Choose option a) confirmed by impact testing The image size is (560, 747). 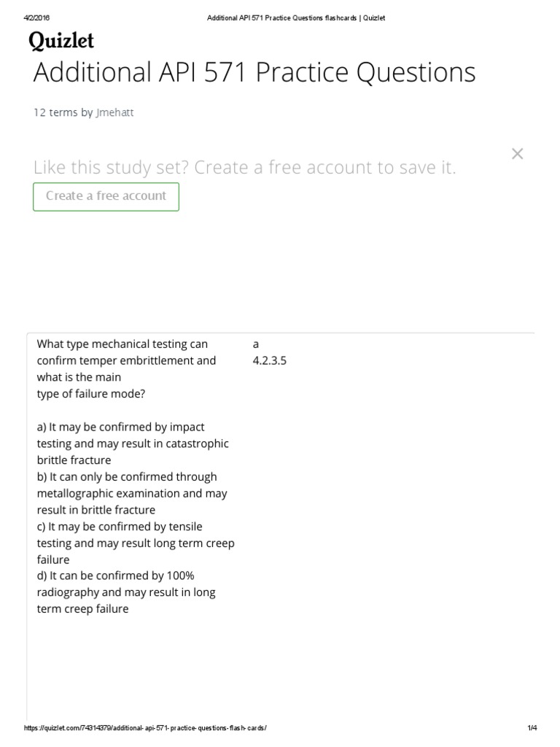coord(133,444)
